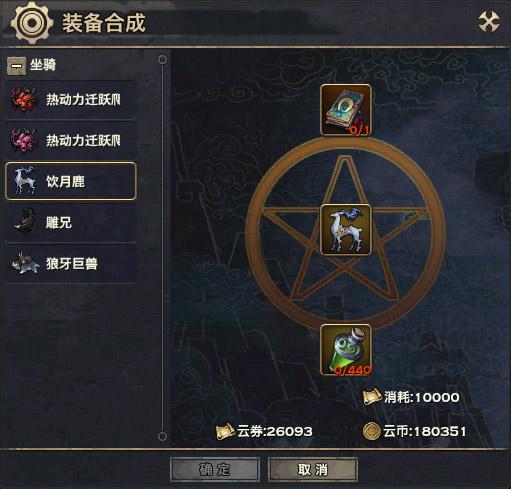Image resolution: width=511 pixels, height=489 pixels.
Task: Click the scroll icon next to 消耗:10000
Action: (x=372, y=397)
